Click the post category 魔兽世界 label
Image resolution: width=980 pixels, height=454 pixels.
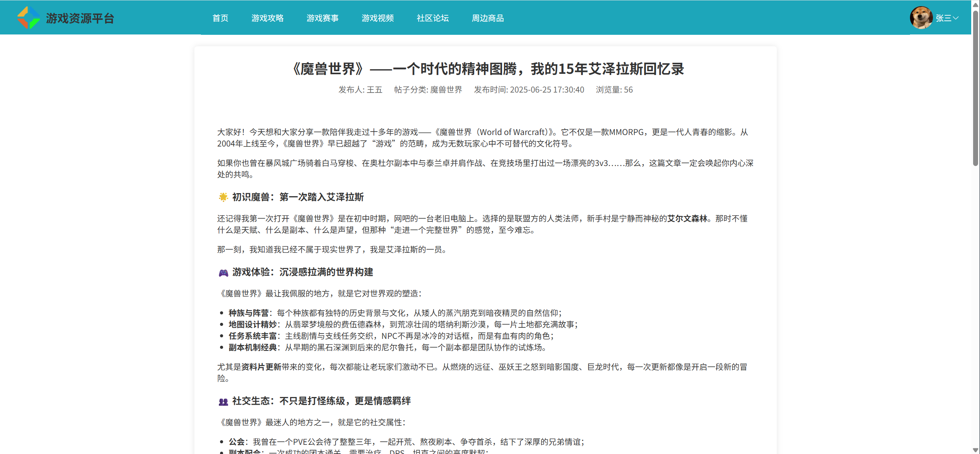[x=446, y=89]
